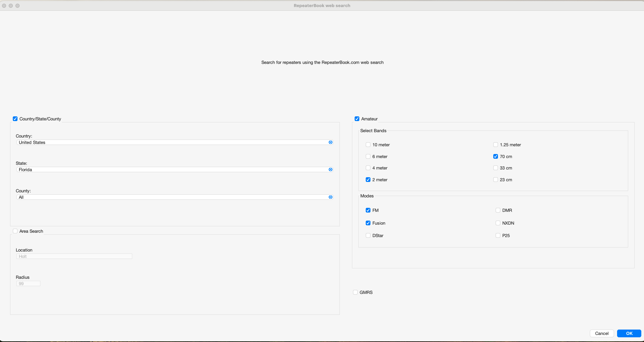Enable the Area Search checkbox

pos(15,231)
